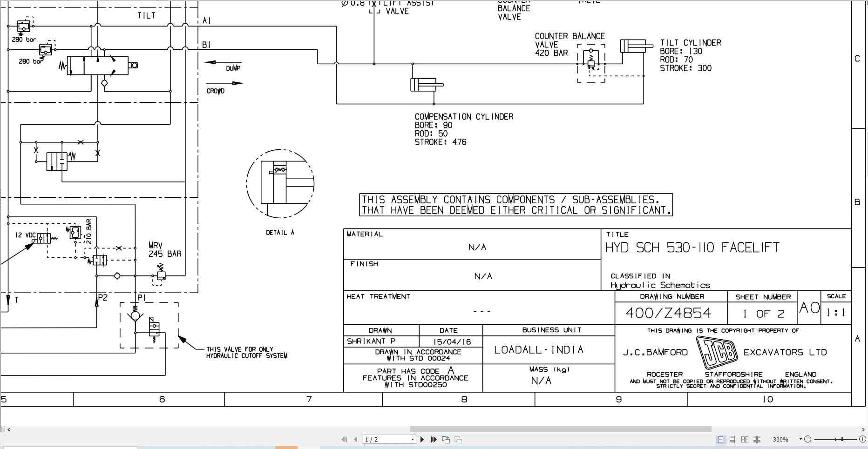Click the horizontal scrollbar thumb
Image resolution: width=868 pixels, height=449 pixels.
point(561,429)
